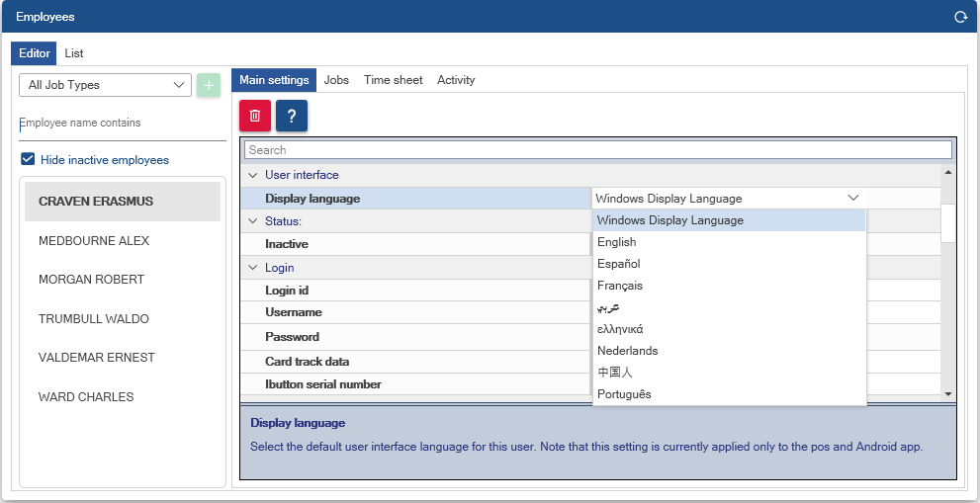The image size is (980, 503).
Task: Uncheck Hide inactive employees checkbox
Action: coord(28,159)
